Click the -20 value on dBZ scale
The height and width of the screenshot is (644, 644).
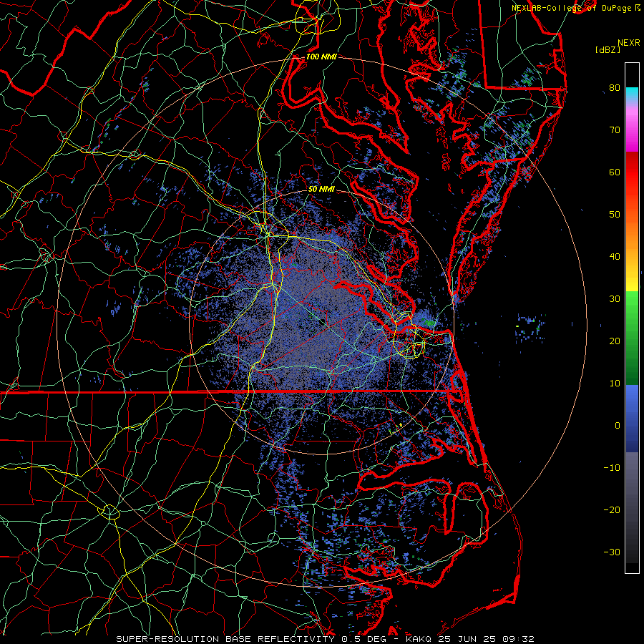612,510
